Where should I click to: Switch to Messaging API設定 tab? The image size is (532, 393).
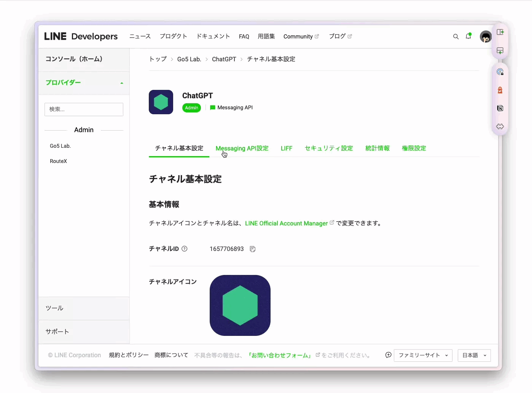[242, 148]
